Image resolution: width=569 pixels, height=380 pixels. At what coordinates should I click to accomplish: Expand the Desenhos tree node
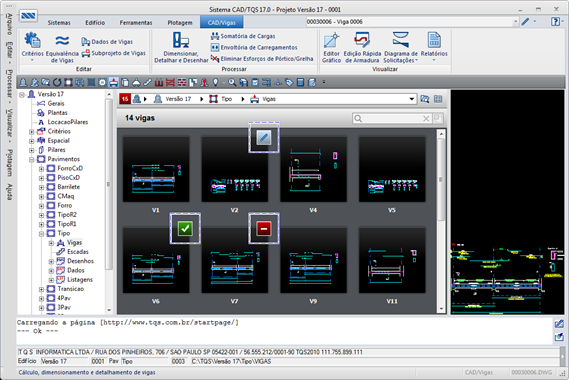(x=51, y=261)
